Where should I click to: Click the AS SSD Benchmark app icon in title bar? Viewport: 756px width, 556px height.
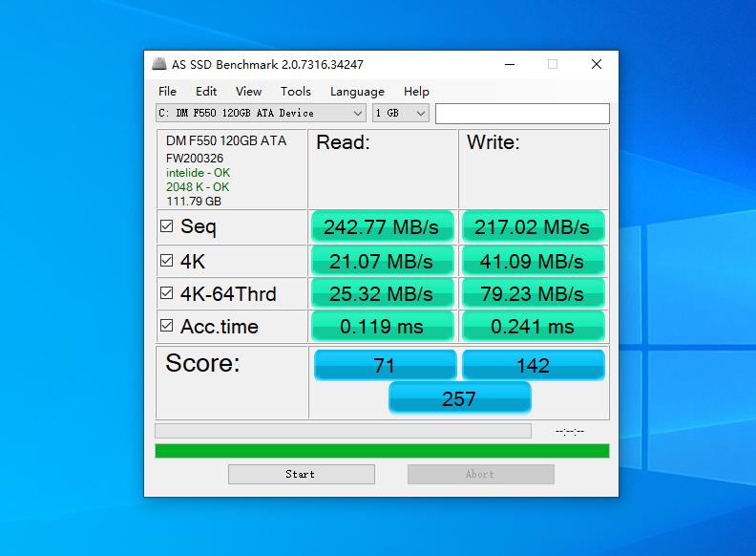[159, 64]
